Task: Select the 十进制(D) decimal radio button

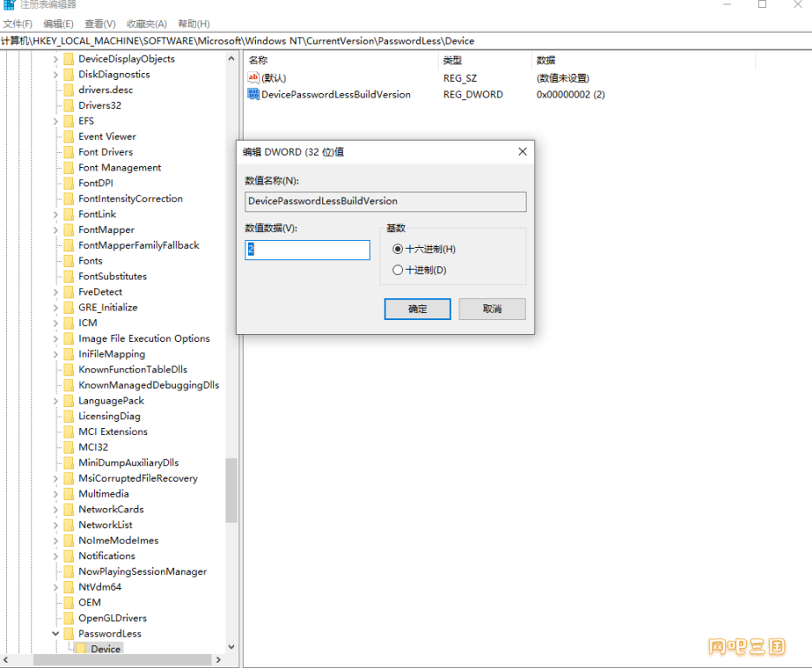Action: [x=398, y=271]
